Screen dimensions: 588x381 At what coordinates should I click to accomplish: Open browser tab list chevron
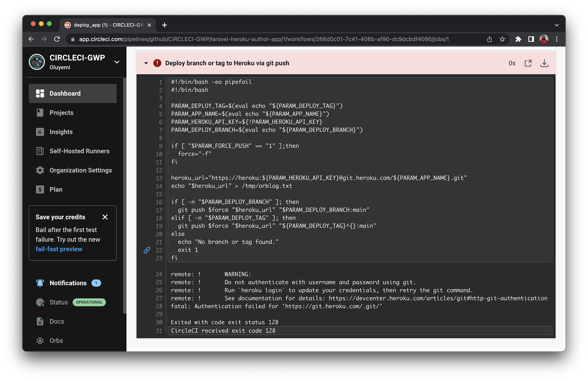tap(556, 25)
